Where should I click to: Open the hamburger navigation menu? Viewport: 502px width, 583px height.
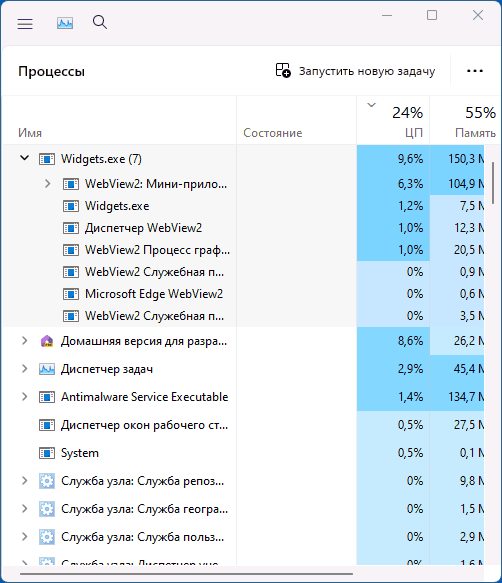(x=25, y=23)
